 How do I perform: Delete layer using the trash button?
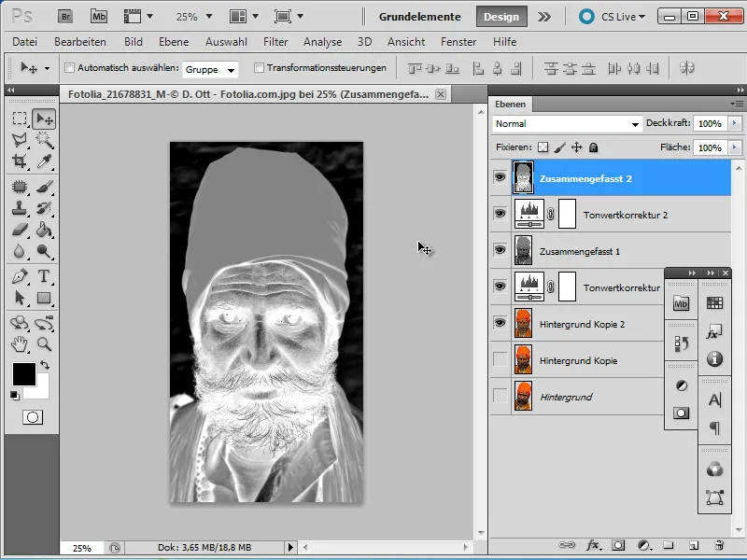[719, 545]
